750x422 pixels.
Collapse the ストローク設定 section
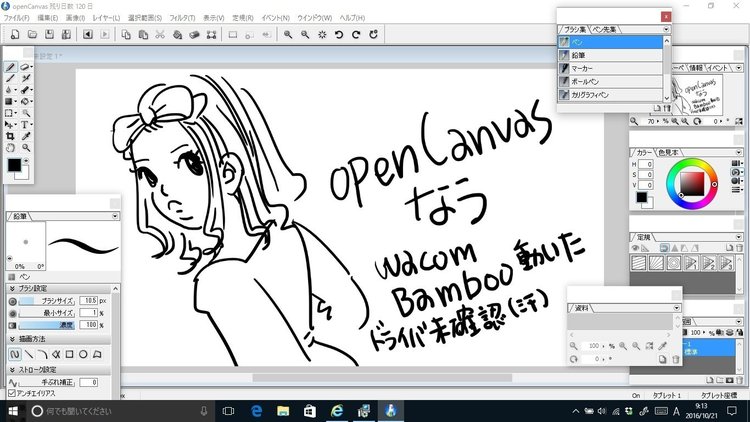[x=12, y=370]
